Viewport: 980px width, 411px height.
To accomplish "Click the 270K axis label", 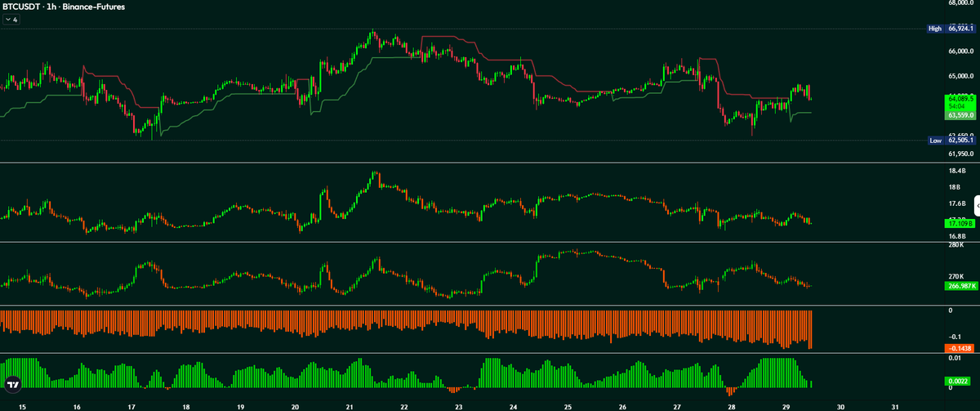I will click(955, 277).
